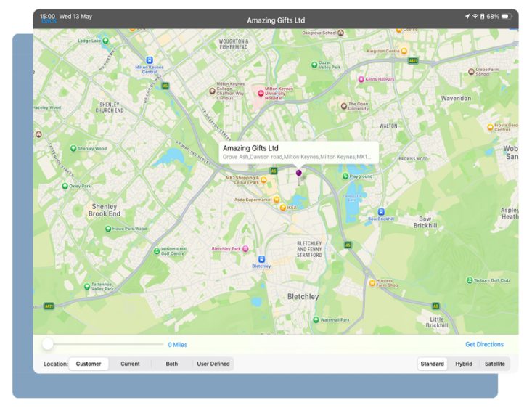This screenshot has width=532, height=408.
Task: Click the Lodge Lake park icon
Action: pyautogui.click(x=105, y=41)
